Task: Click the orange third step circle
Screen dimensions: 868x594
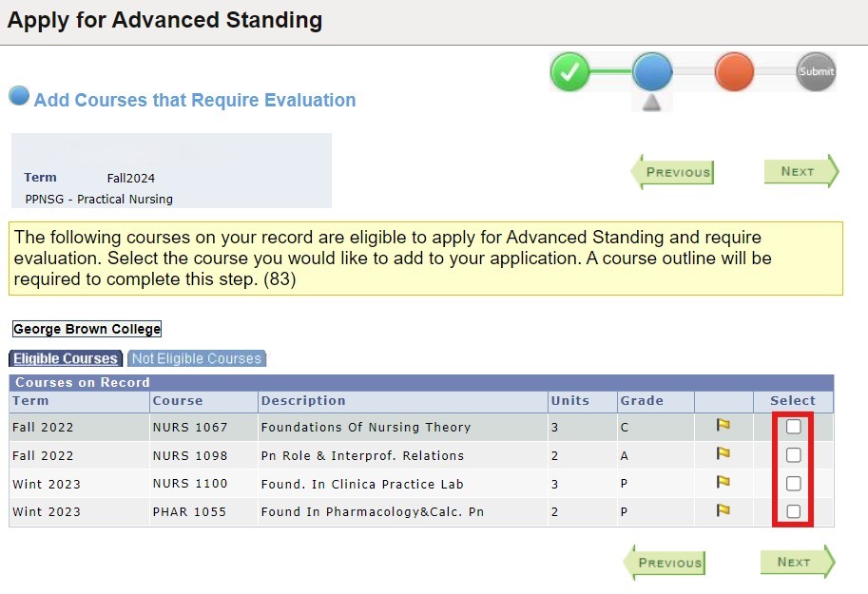Action: (x=734, y=71)
